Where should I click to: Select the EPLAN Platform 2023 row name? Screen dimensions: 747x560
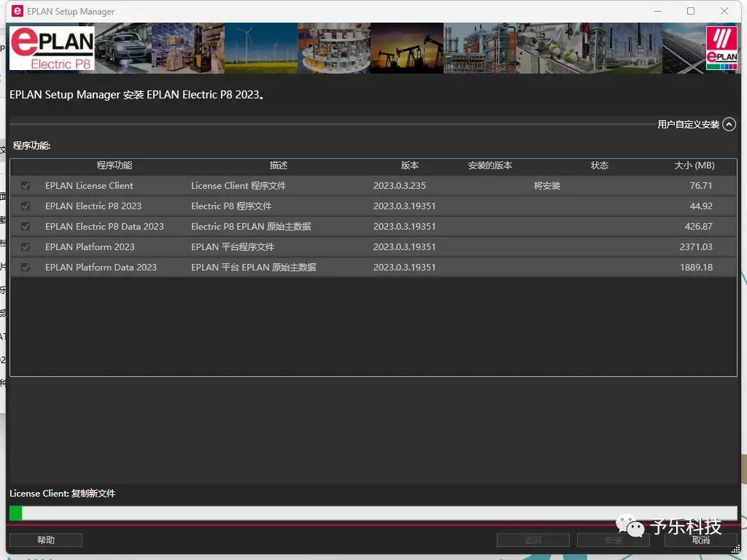pyautogui.click(x=90, y=247)
